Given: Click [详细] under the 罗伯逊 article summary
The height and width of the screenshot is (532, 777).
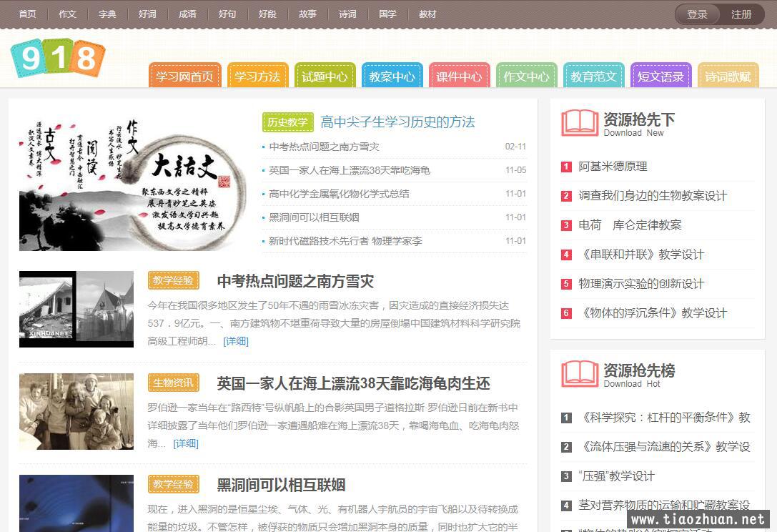Looking at the screenshot, I should pos(186,443).
